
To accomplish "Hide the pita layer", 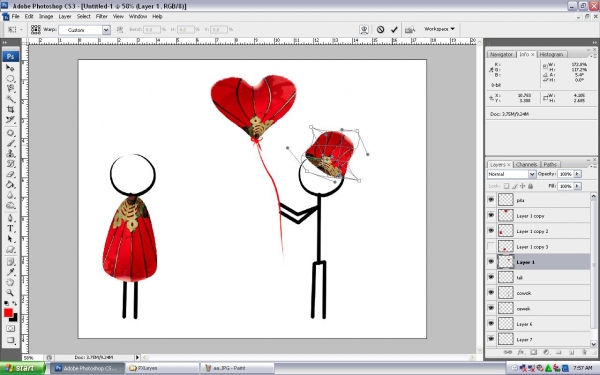I will click(491, 199).
